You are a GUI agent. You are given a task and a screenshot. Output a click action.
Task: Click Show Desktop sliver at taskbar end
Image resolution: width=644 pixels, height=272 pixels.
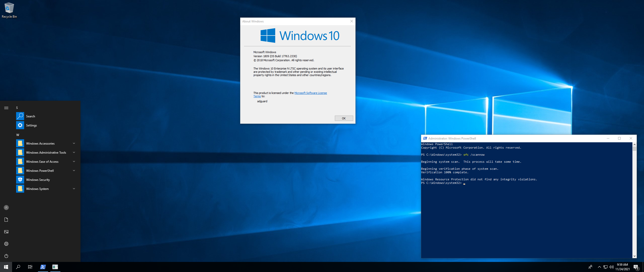(x=643, y=267)
